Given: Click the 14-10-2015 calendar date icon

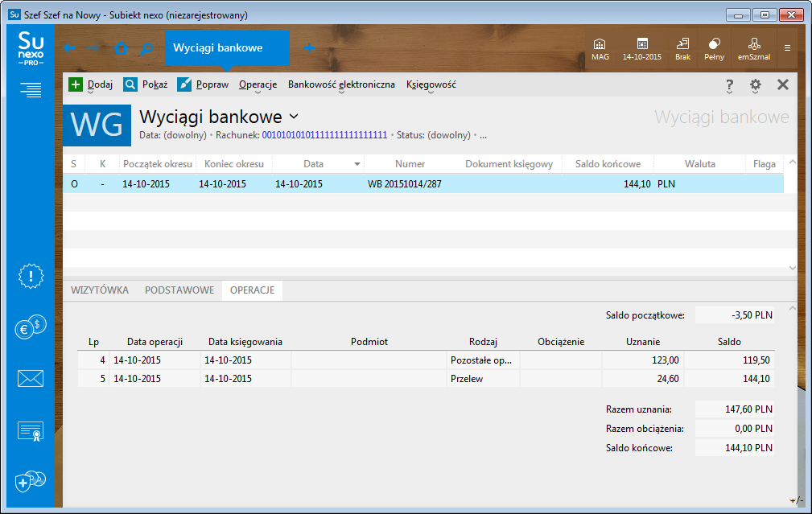Looking at the screenshot, I should tap(641, 49).
